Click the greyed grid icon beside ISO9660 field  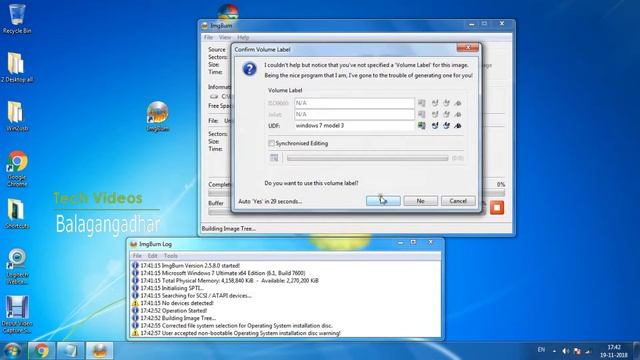click(x=422, y=103)
